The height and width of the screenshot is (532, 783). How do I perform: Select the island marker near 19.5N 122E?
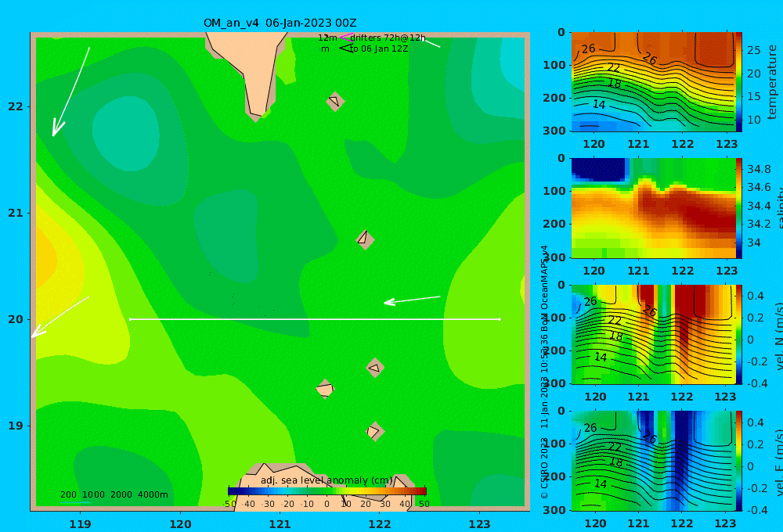point(375,368)
